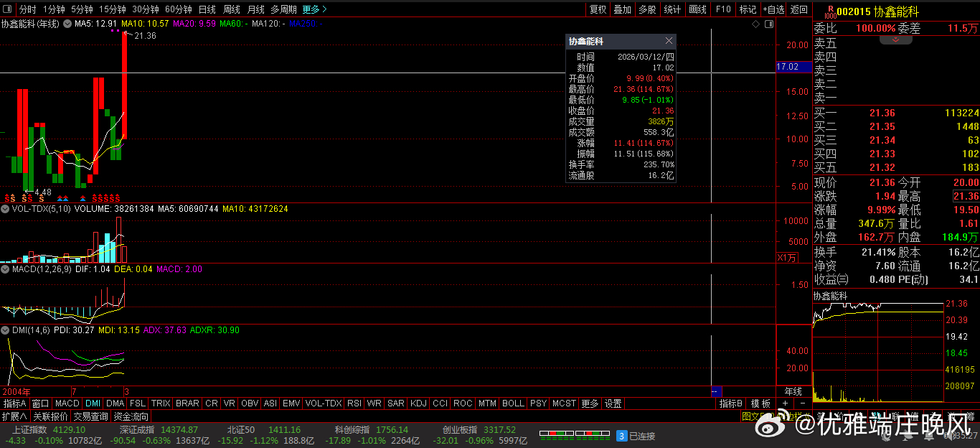Open the 关联报价 tab
The image size is (980, 448).
click(50, 416)
